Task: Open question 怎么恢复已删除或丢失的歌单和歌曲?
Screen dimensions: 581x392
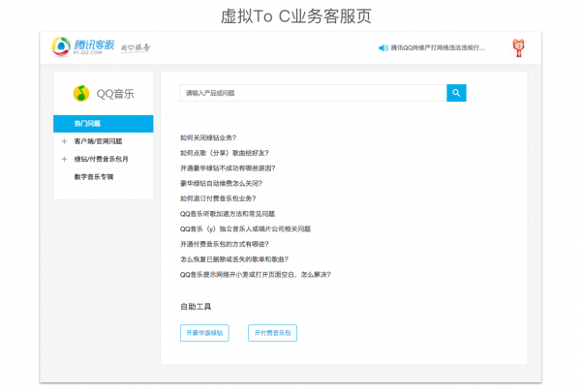Action: point(234,259)
